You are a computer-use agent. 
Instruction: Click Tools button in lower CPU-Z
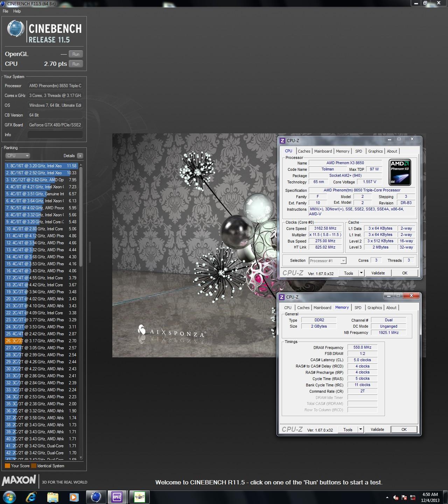point(348,430)
